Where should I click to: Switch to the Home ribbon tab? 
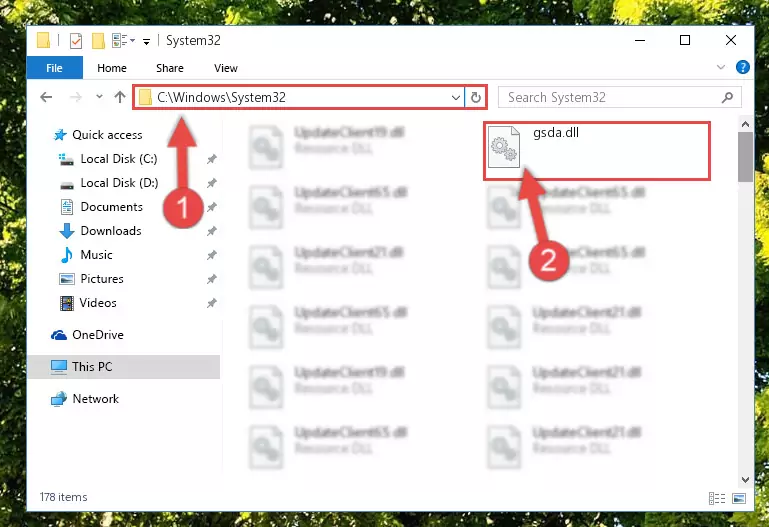click(112, 68)
